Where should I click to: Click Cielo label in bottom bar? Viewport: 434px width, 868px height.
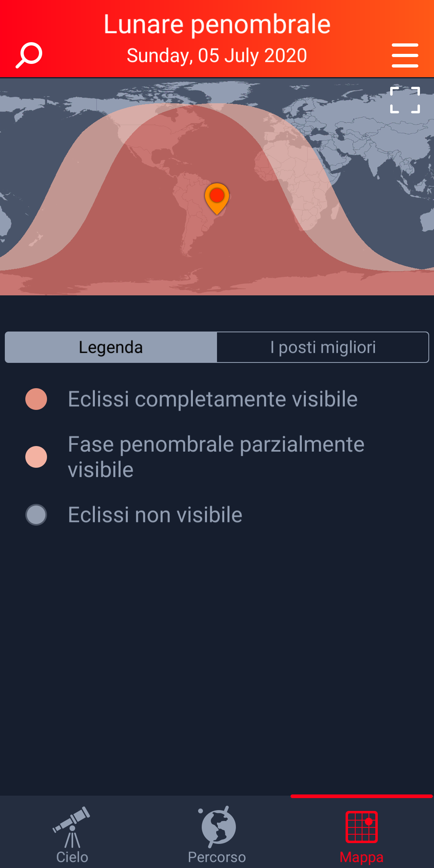coord(72,857)
